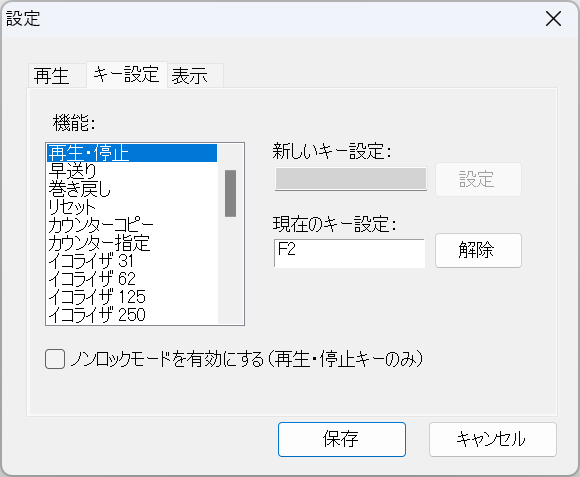Open the 表示 tab
The height and width of the screenshot is (477, 580).
pos(195,76)
